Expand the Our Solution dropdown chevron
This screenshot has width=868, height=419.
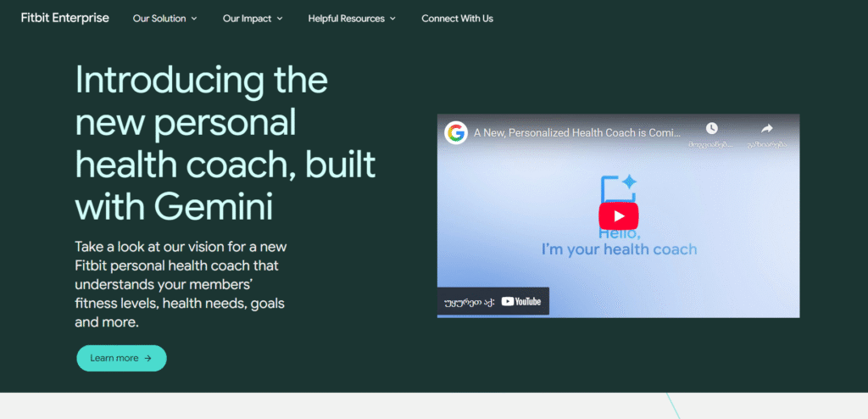194,19
